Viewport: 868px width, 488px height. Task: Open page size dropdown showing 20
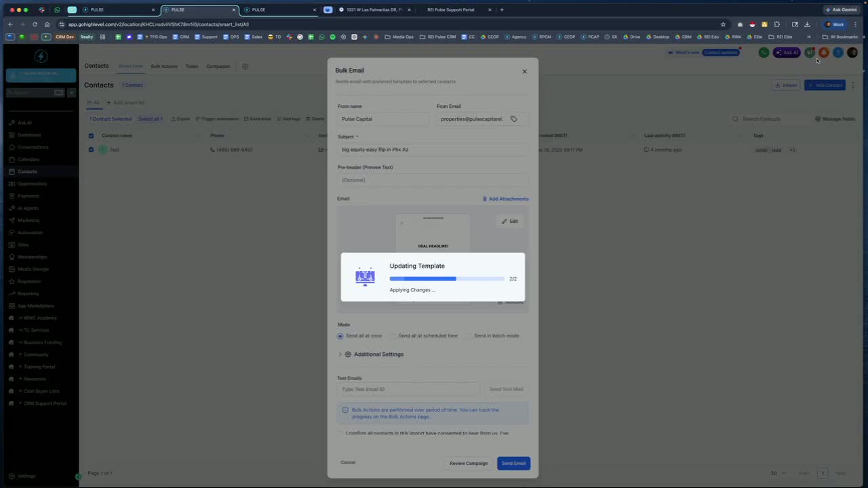[x=778, y=473]
